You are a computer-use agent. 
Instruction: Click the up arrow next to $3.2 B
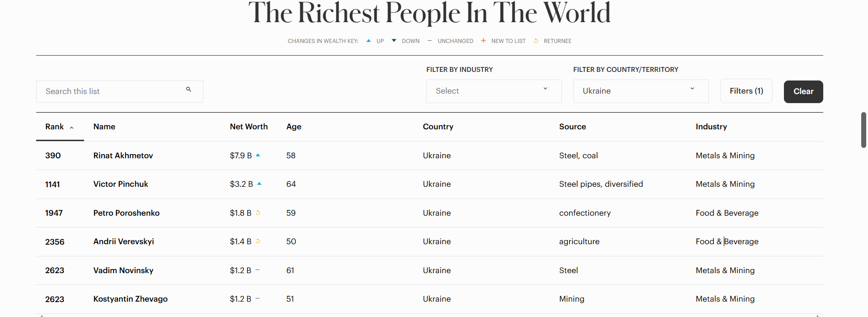[259, 184]
